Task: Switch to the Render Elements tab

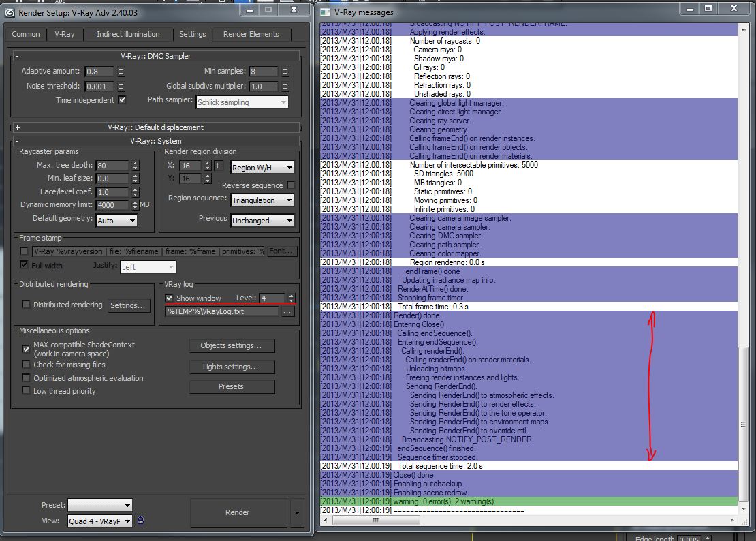Action: coord(251,34)
